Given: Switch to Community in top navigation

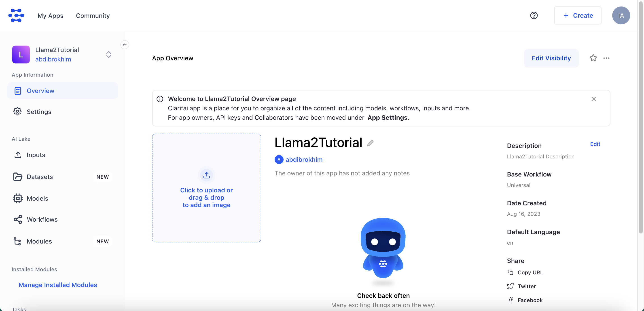Looking at the screenshot, I should tap(93, 15).
